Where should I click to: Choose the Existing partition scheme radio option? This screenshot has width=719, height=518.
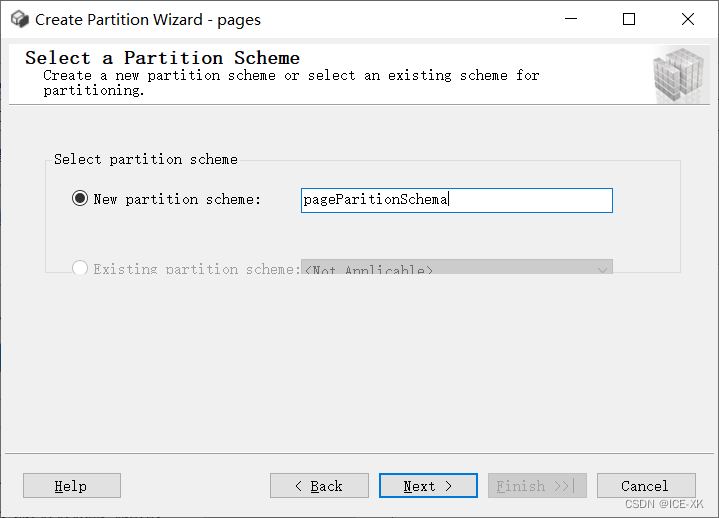point(81,268)
